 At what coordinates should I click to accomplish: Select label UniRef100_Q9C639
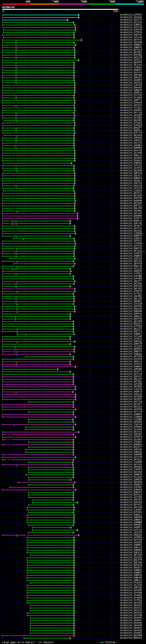[131, 309]
